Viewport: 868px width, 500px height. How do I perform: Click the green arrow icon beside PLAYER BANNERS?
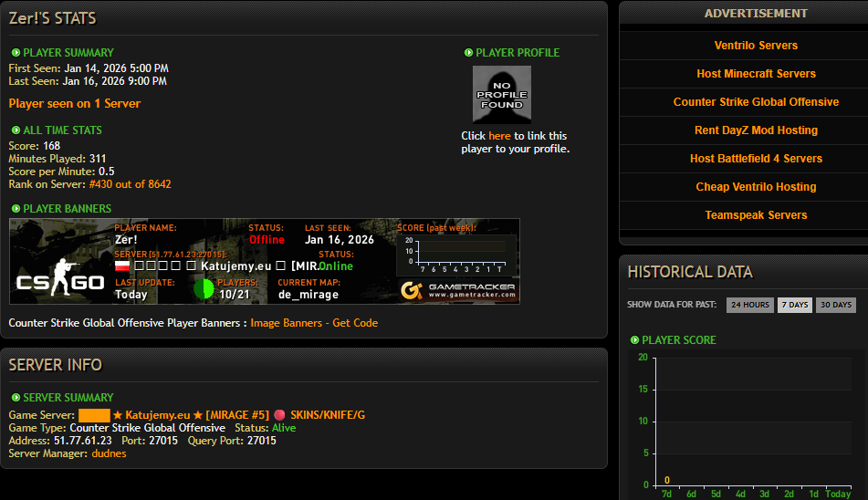tap(16, 209)
